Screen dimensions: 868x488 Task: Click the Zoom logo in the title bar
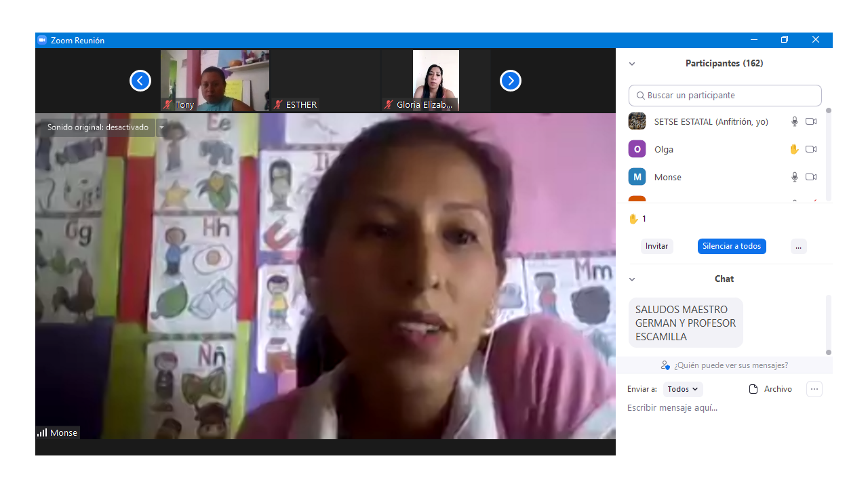pos(42,40)
